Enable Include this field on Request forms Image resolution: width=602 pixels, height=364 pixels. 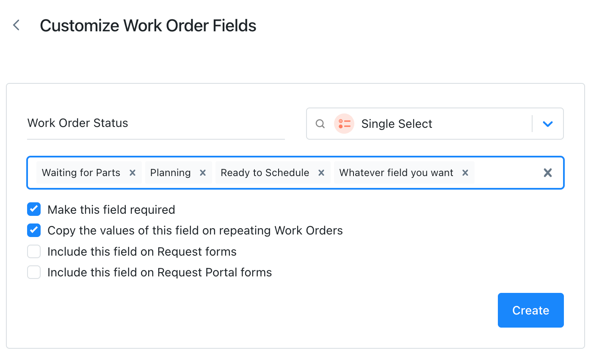34,251
